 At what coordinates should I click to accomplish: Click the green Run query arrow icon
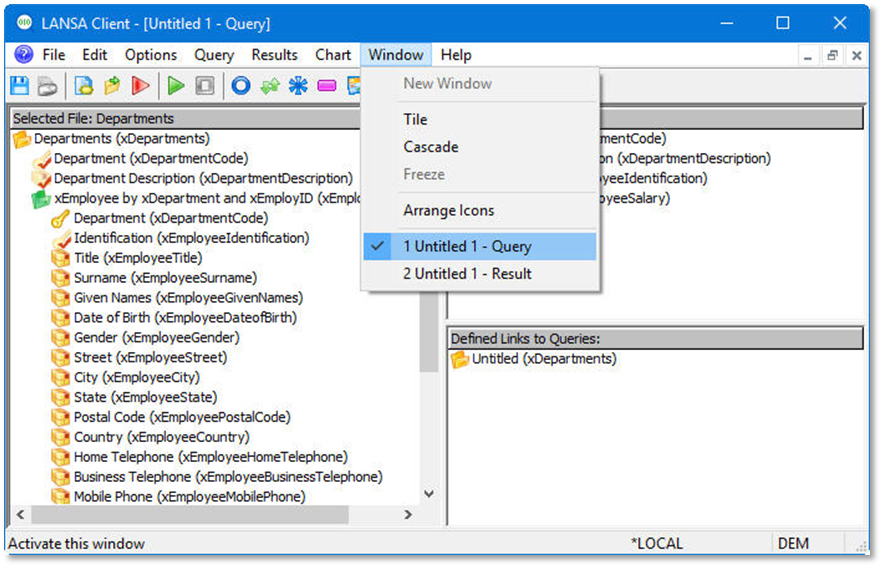click(x=176, y=86)
